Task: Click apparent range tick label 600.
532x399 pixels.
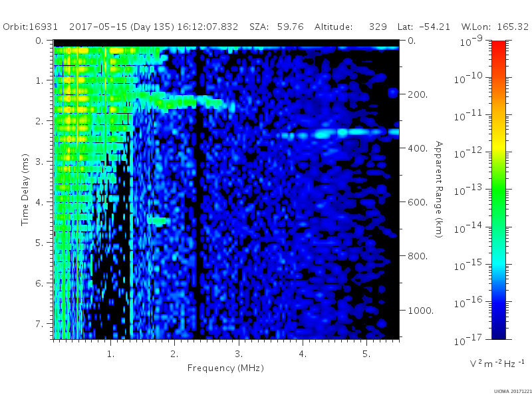Action: [418, 202]
